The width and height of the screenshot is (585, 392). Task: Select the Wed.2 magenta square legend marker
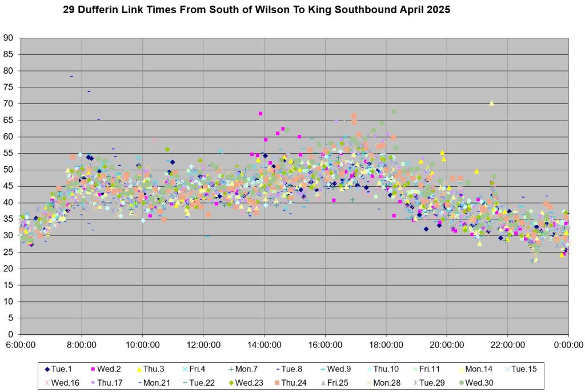pyautogui.click(x=93, y=369)
